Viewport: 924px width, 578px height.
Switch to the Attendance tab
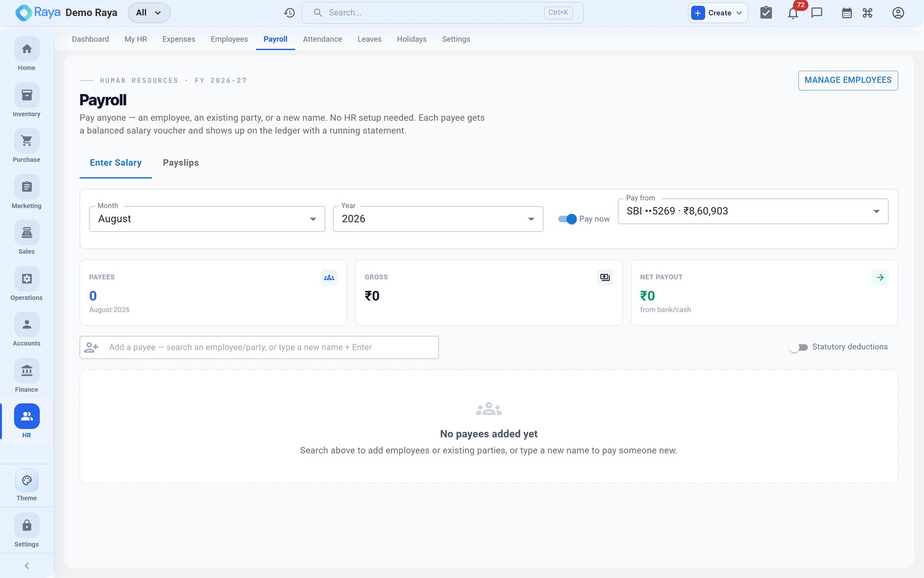pos(322,39)
